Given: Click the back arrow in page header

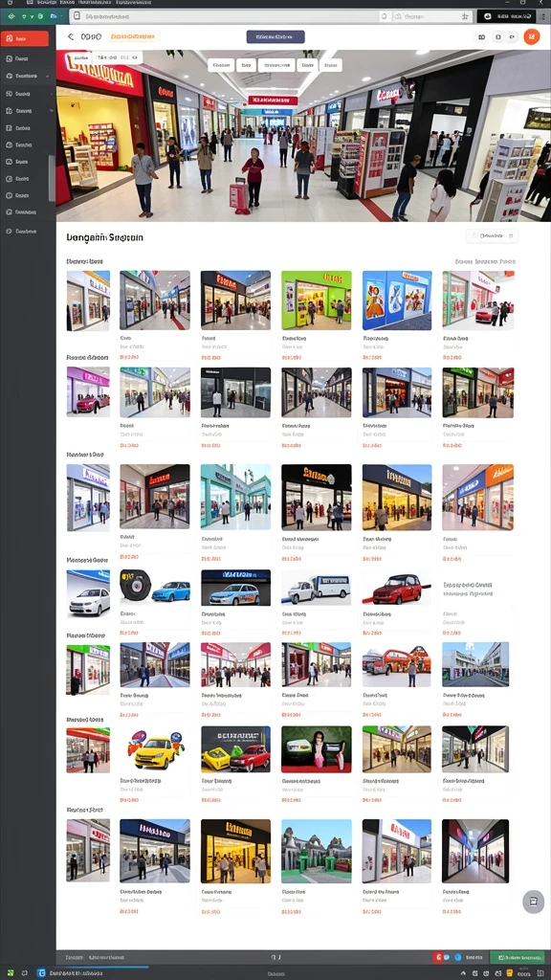Looking at the screenshot, I should (x=71, y=37).
